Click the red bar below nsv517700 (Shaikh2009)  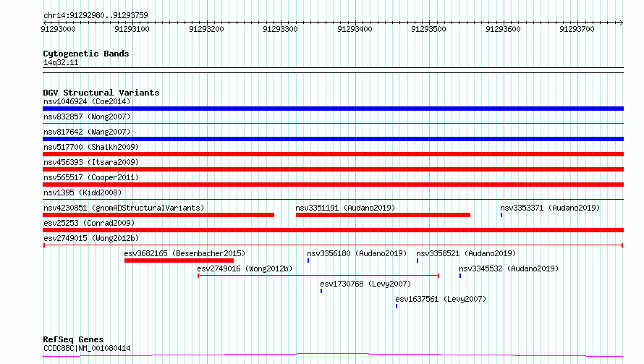tap(333, 154)
